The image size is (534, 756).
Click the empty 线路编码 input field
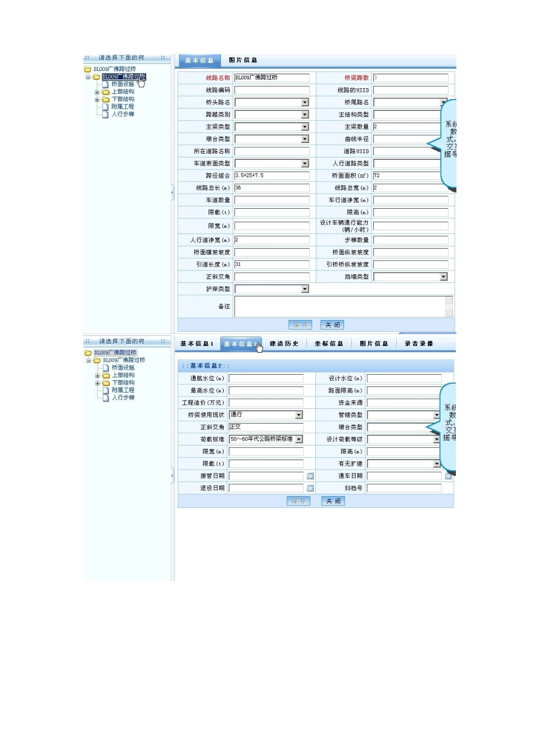pyautogui.click(x=272, y=91)
